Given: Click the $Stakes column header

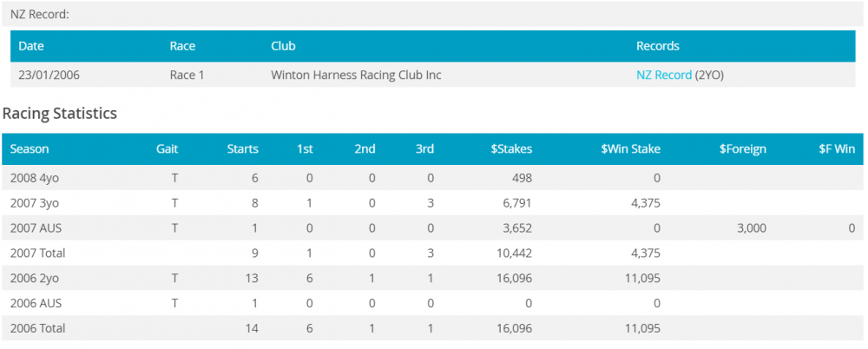Looking at the screenshot, I should tap(511, 148).
